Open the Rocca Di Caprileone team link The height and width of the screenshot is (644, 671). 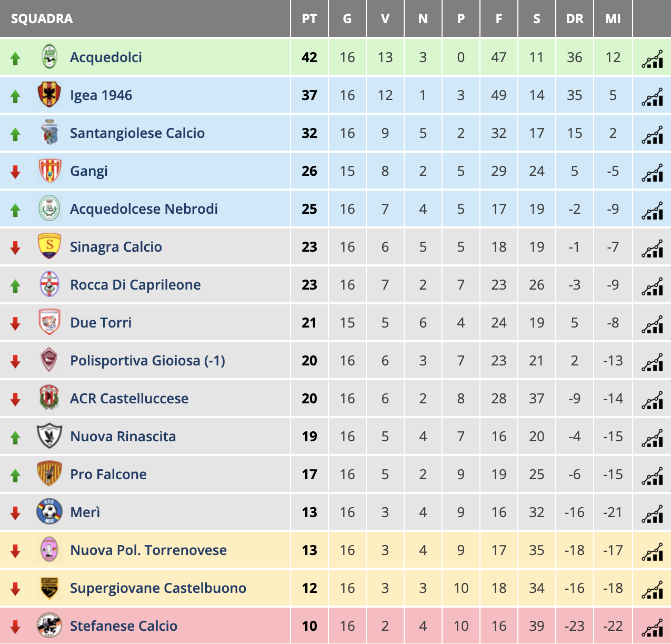[135, 285]
